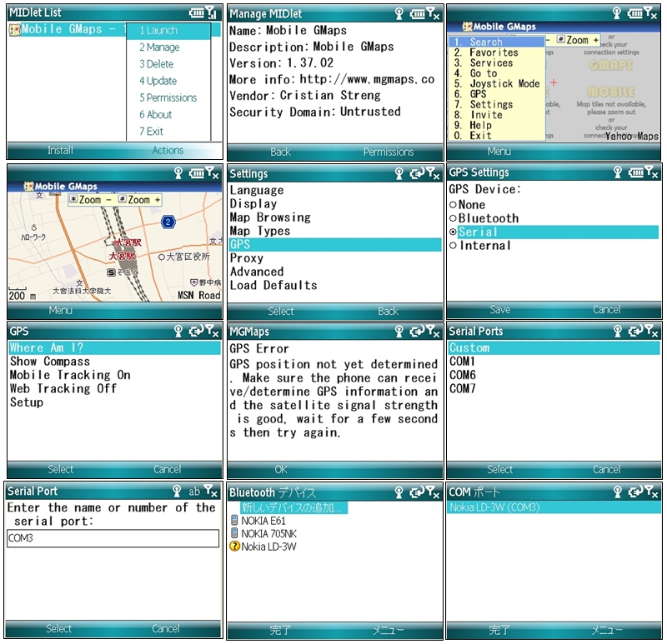Select Custom in Serial Ports list
Image resolution: width=667 pixels, height=644 pixels.
point(554,347)
